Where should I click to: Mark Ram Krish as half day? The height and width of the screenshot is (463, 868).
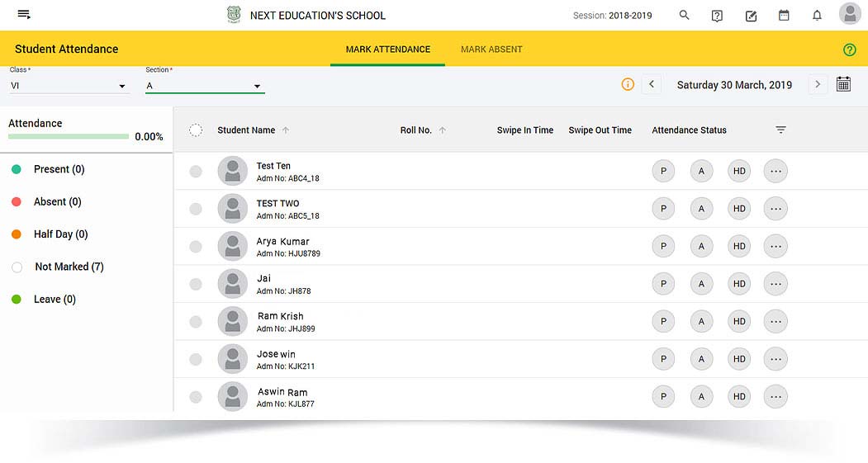739,322
